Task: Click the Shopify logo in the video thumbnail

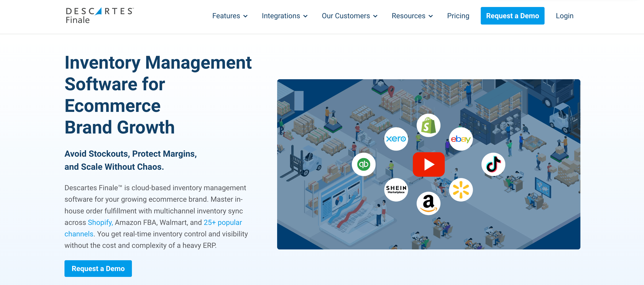Action: click(x=428, y=125)
